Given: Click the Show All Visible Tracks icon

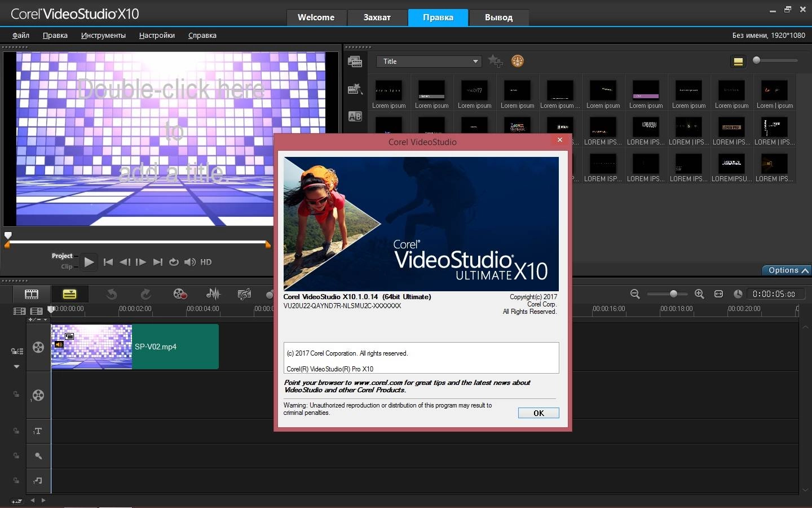Looking at the screenshot, I should tap(19, 311).
